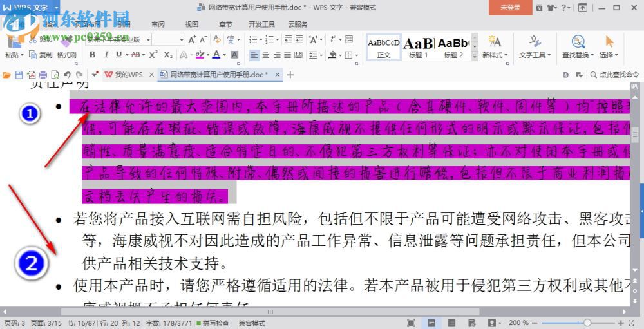Apply superscript formatting
This screenshot has height=329, width=644.
[x=154, y=55]
